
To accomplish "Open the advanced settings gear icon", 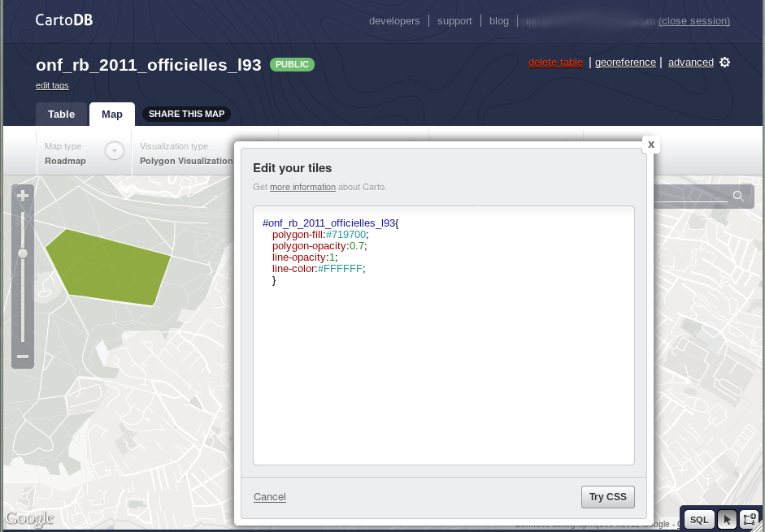I will tap(724, 62).
